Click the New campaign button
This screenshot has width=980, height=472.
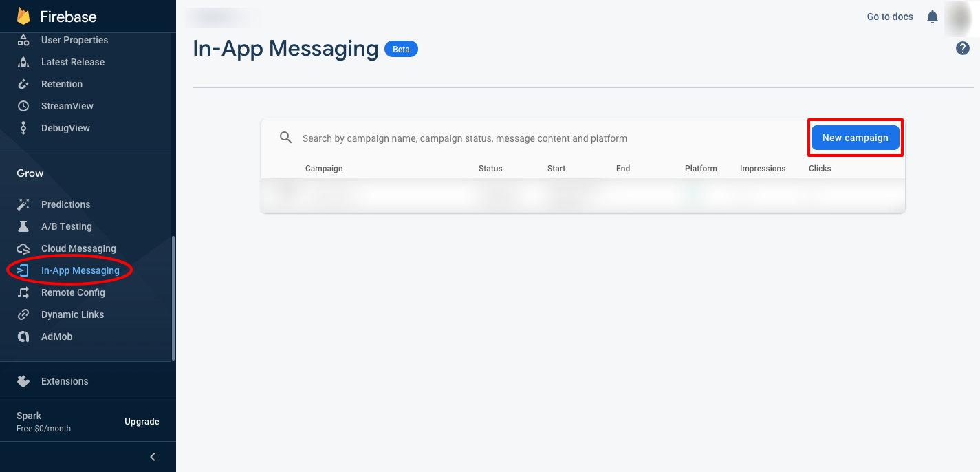pyautogui.click(x=855, y=138)
